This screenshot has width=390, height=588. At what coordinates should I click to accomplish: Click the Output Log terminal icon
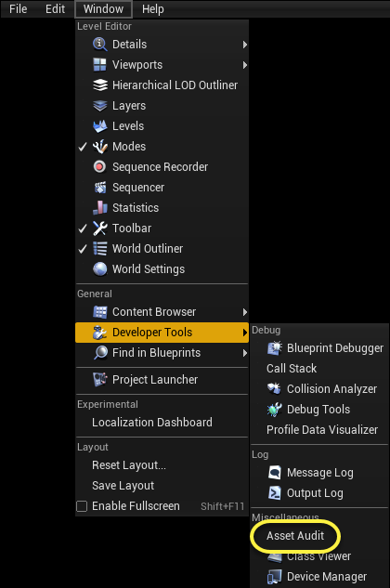click(275, 492)
